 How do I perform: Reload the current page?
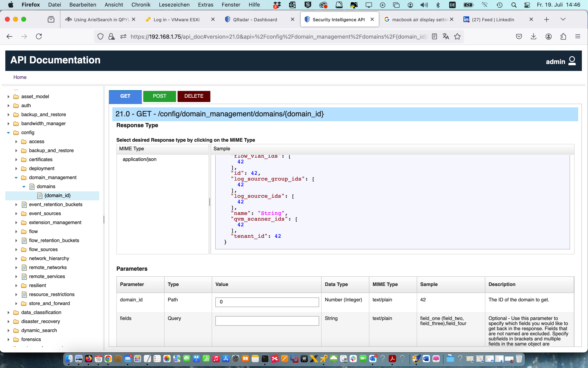39,37
